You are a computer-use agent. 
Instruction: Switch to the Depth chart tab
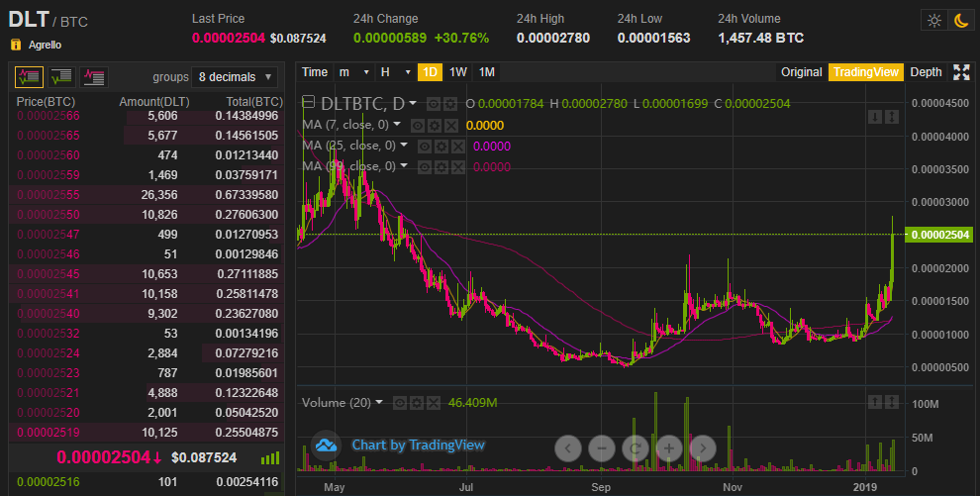coord(926,72)
